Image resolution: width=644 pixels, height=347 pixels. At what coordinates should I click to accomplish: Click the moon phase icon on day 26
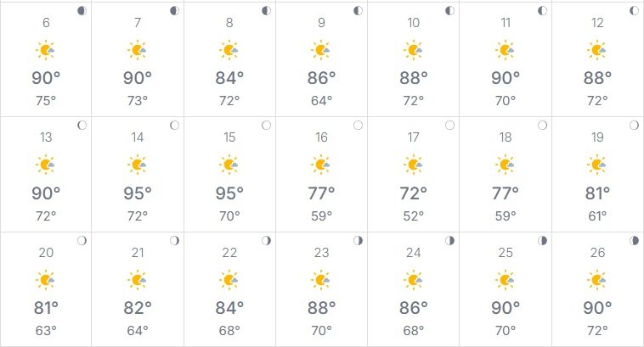pos(634,241)
